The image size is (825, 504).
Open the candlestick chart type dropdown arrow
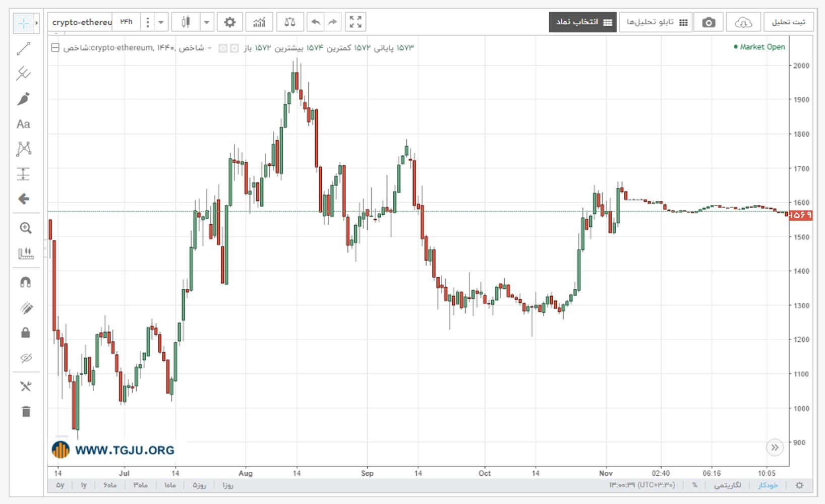206,22
